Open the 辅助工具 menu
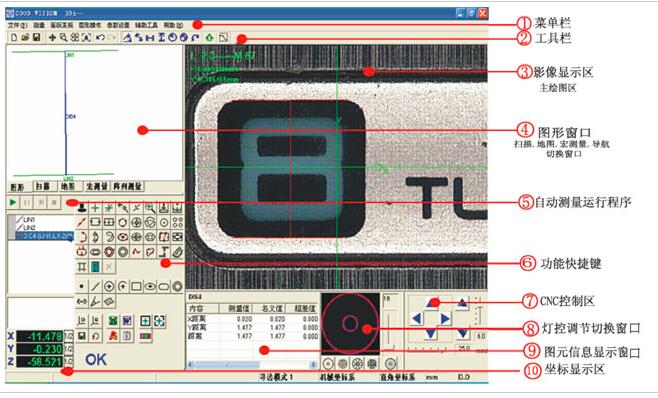Image resolution: width=658 pixels, height=398 pixels. [x=146, y=26]
